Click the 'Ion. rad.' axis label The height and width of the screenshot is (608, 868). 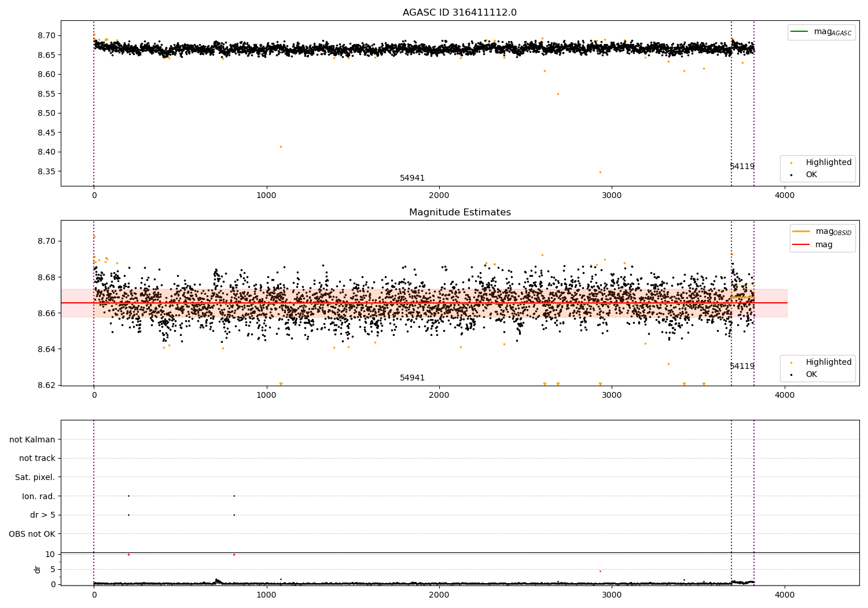coord(39,496)
